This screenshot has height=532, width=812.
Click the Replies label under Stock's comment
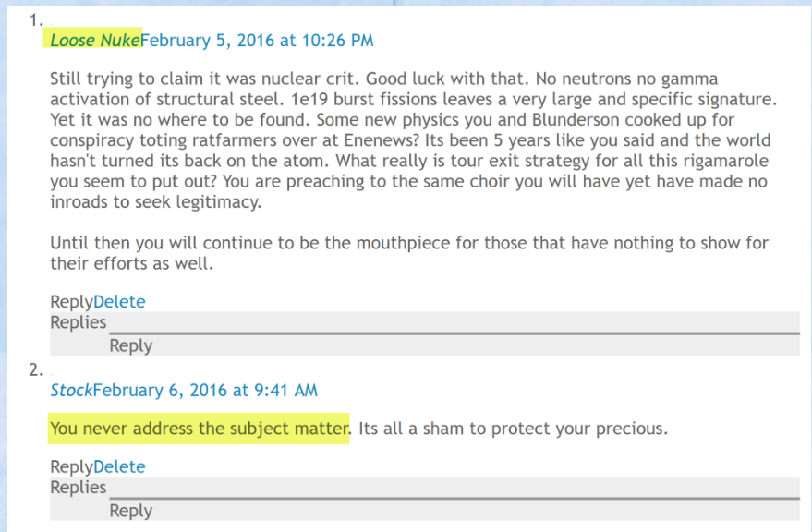[79, 488]
